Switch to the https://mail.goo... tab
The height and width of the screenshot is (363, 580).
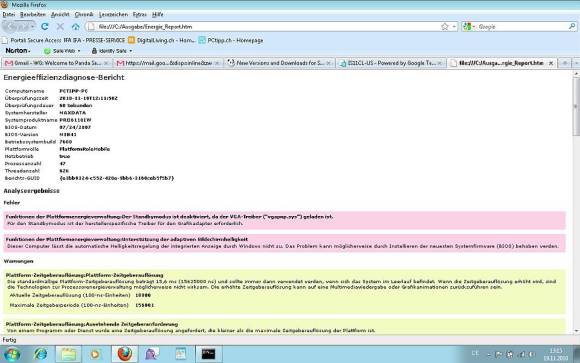(168, 63)
